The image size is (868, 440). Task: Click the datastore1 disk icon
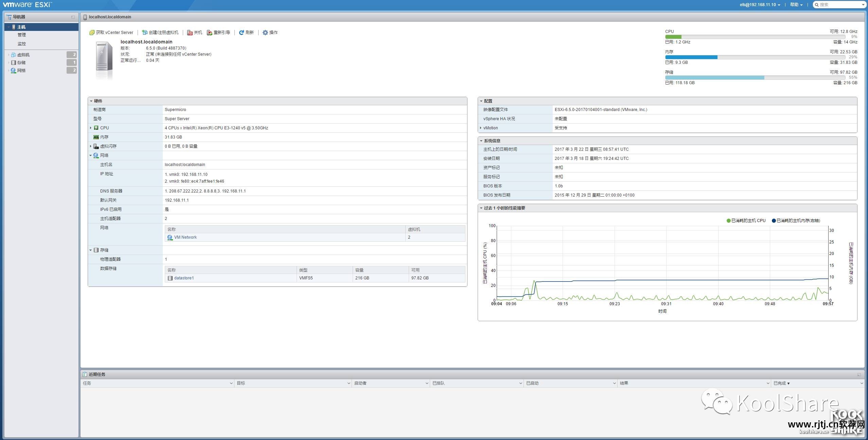(x=170, y=278)
